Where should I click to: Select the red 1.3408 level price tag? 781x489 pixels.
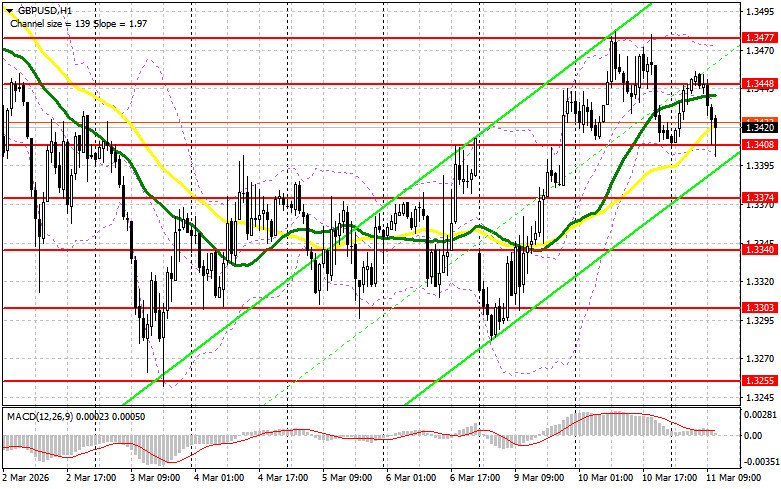click(x=759, y=145)
